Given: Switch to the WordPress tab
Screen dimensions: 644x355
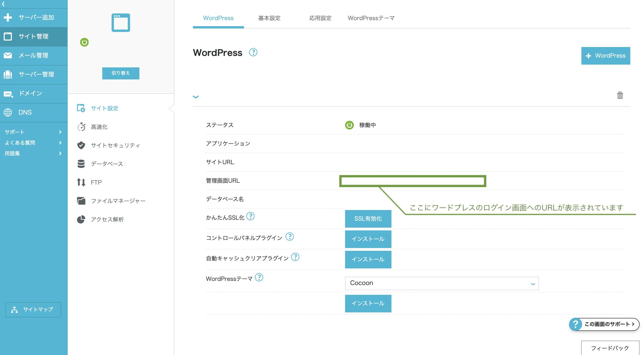Looking at the screenshot, I should (x=218, y=18).
